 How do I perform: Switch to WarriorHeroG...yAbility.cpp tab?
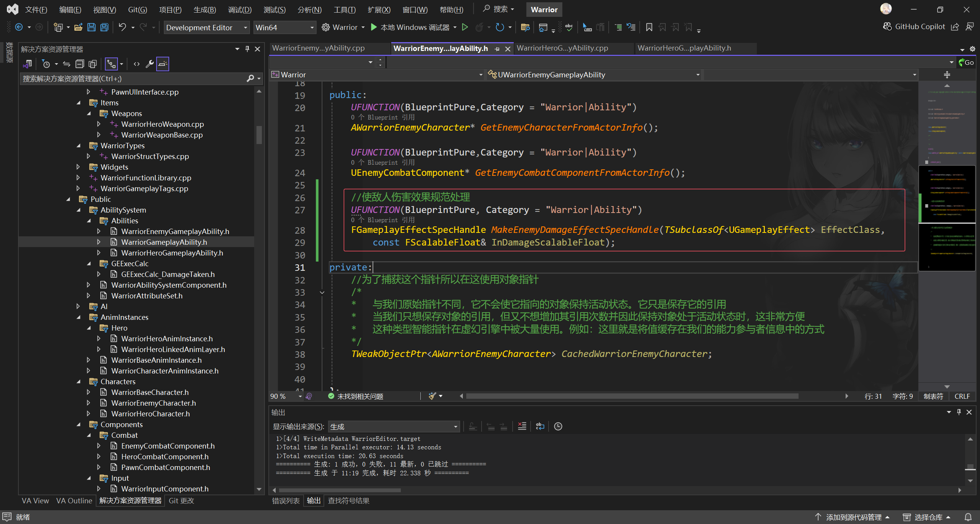tap(562, 48)
